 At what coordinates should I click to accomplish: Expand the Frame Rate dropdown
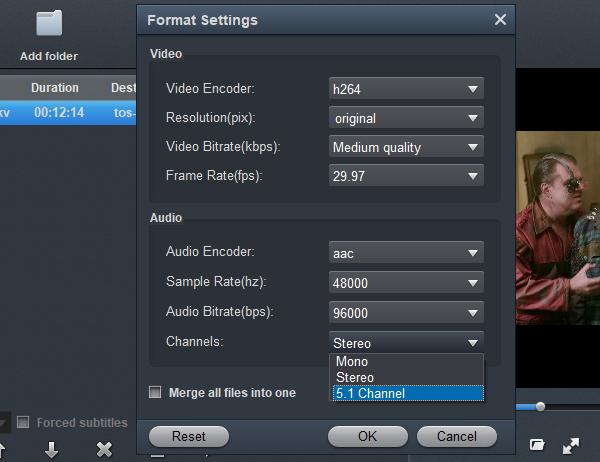pos(406,176)
